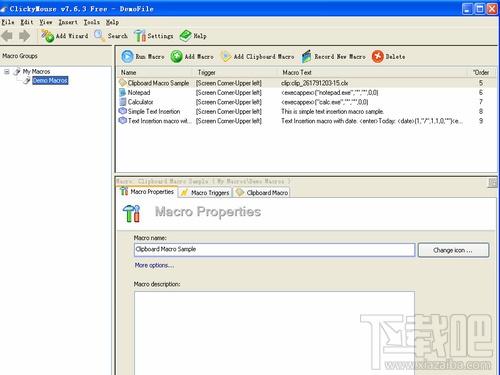The width and height of the screenshot is (500, 375).
Task: Click the panel toggle icon at details pane corner
Action: pos(493,182)
